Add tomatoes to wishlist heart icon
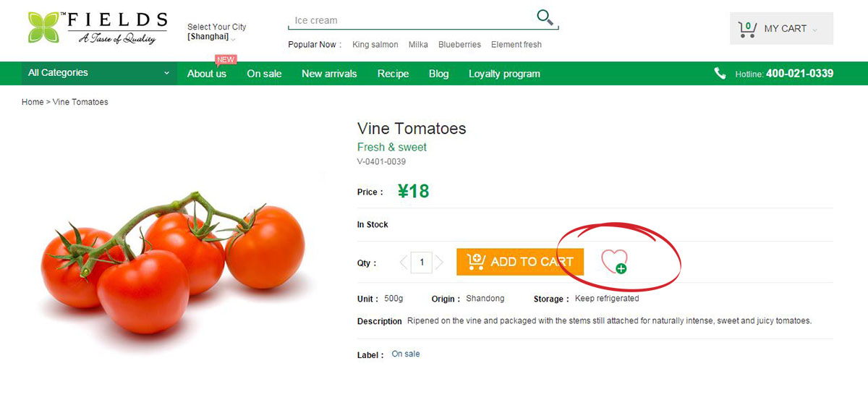 614,261
